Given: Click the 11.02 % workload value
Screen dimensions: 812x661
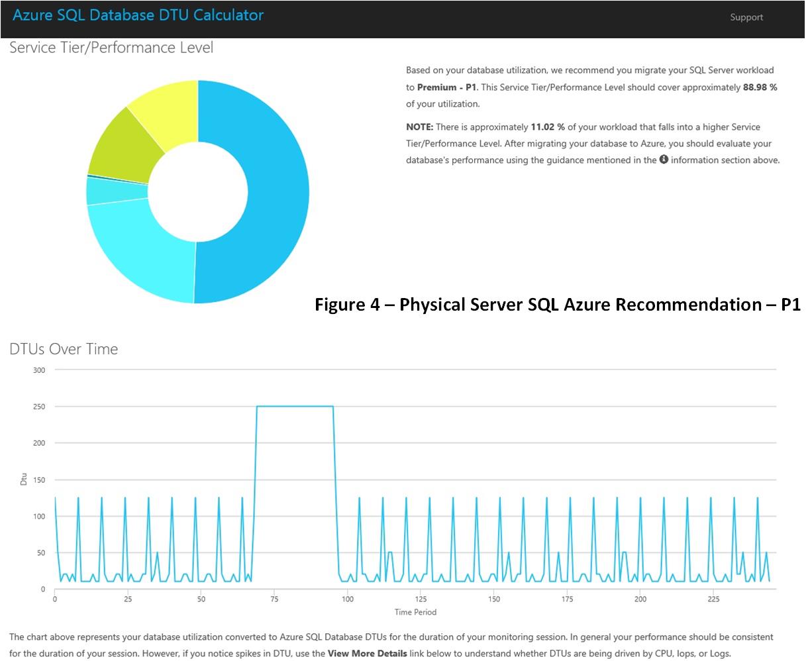Looking at the screenshot, I should click(x=547, y=127).
